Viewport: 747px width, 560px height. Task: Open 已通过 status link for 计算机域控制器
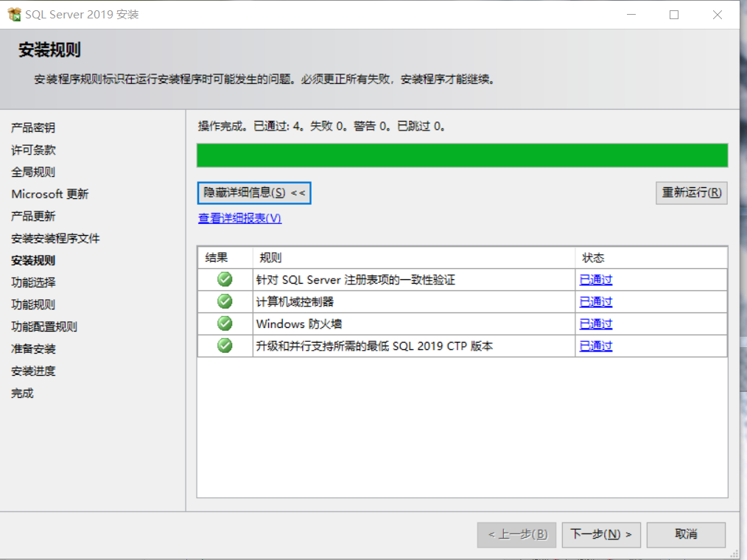click(596, 301)
